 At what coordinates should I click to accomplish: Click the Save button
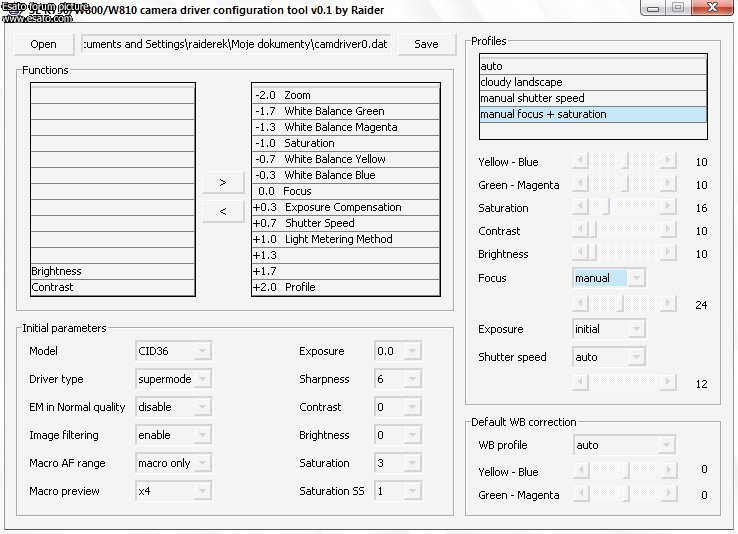pyautogui.click(x=426, y=44)
